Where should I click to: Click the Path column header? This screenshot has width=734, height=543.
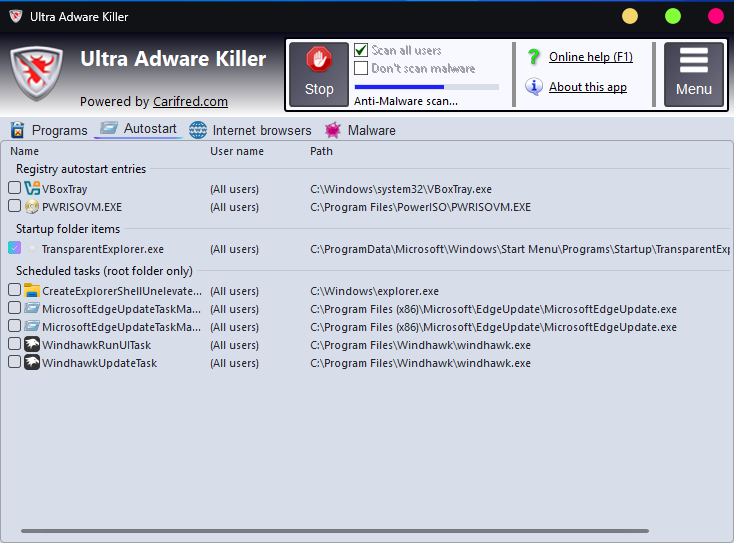pyautogui.click(x=321, y=151)
